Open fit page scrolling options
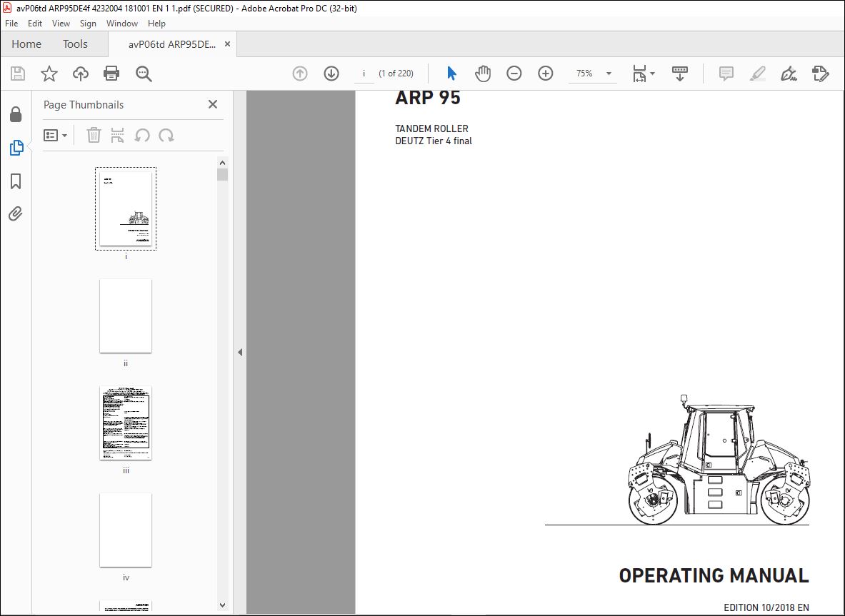845x616 pixels. 644,74
